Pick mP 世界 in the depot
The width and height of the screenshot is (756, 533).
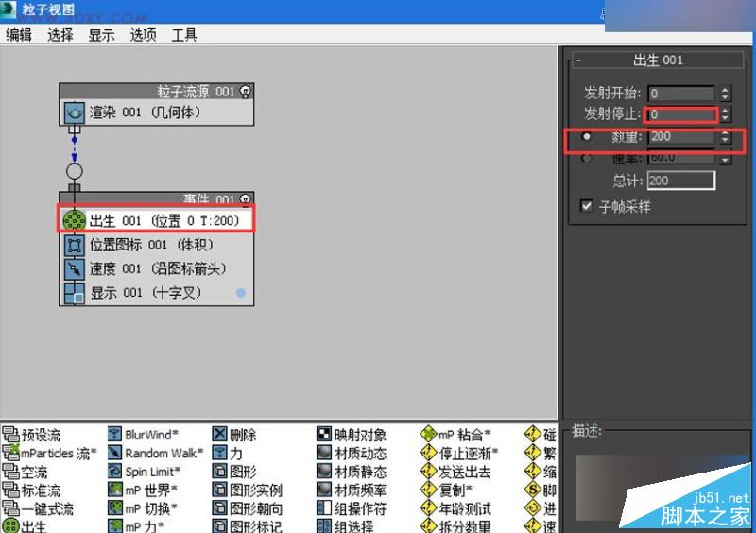pos(143,490)
